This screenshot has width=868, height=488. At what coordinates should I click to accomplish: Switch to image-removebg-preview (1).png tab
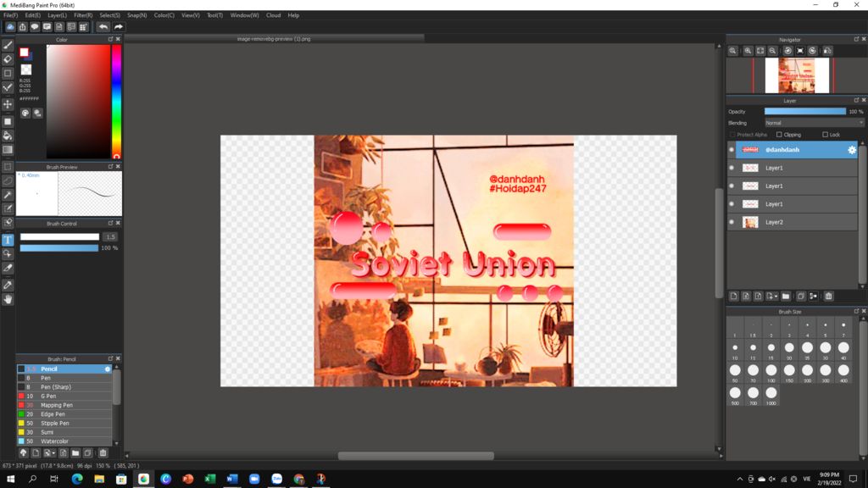274,39
